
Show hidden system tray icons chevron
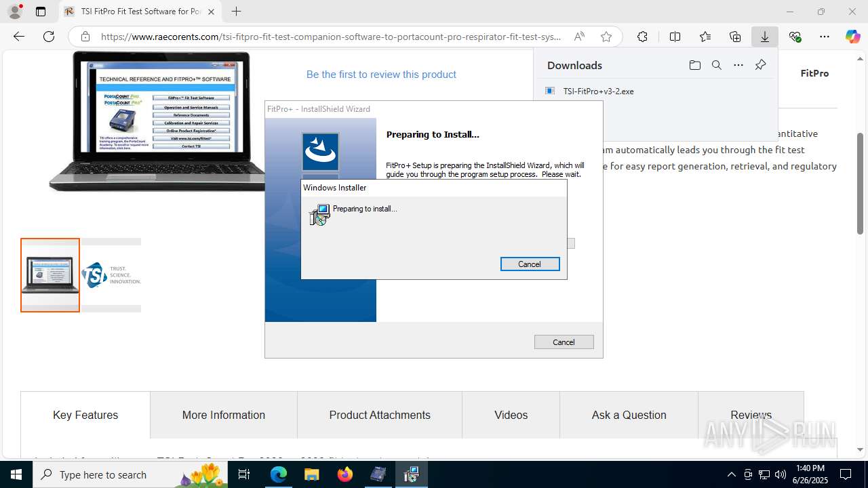point(731,474)
